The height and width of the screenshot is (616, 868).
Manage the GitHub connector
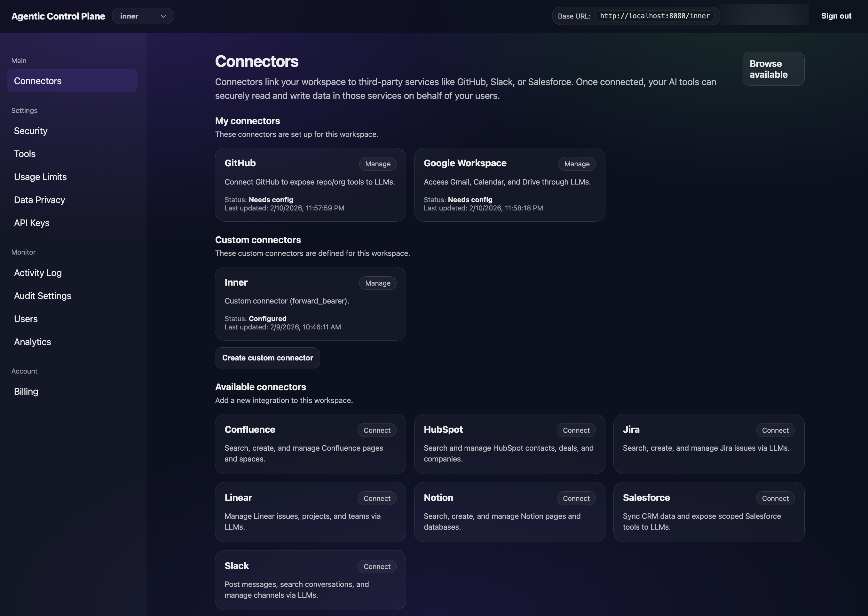tap(377, 163)
